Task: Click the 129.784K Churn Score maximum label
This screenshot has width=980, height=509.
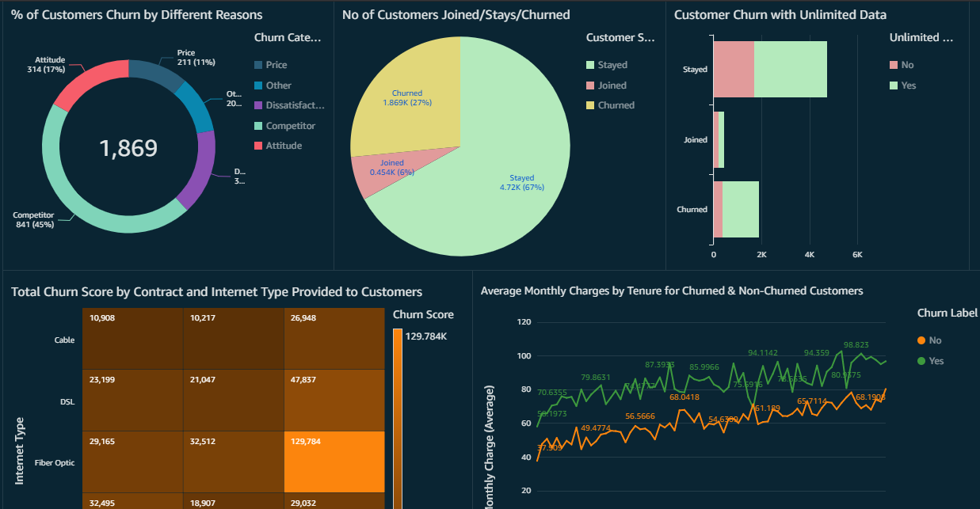Action: point(426,336)
